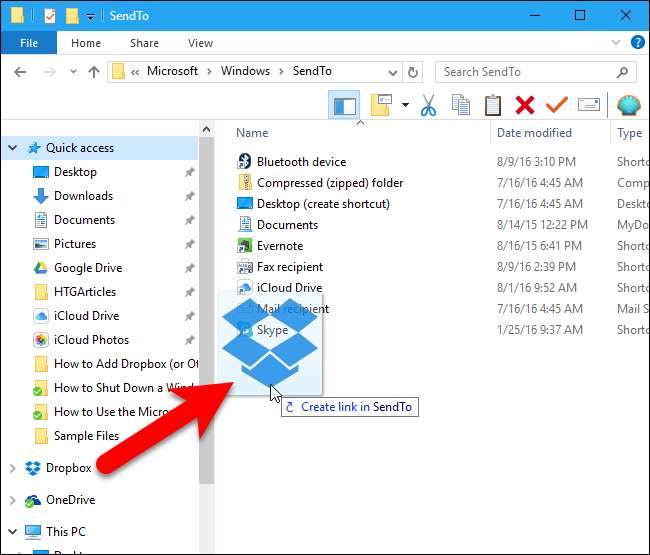Viewport: 650px width, 555px height.
Task: Click the navigation pane vertical scrollbar
Action: (207, 300)
